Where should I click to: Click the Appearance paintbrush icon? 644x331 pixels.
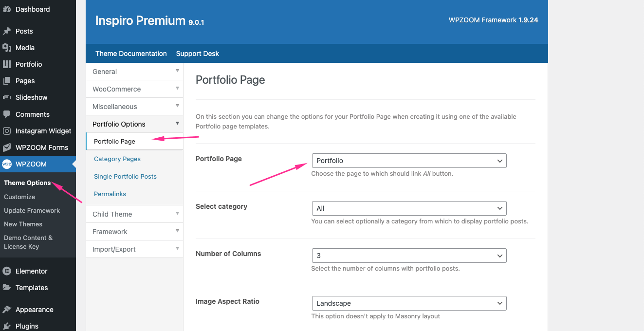click(x=7, y=310)
